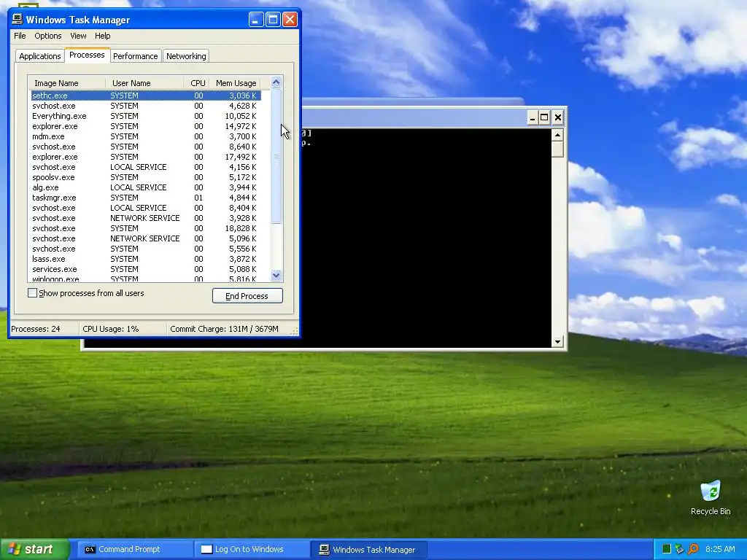Open the Help menu
The height and width of the screenshot is (560, 747).
pyautogui.click(x=102, y=36)
